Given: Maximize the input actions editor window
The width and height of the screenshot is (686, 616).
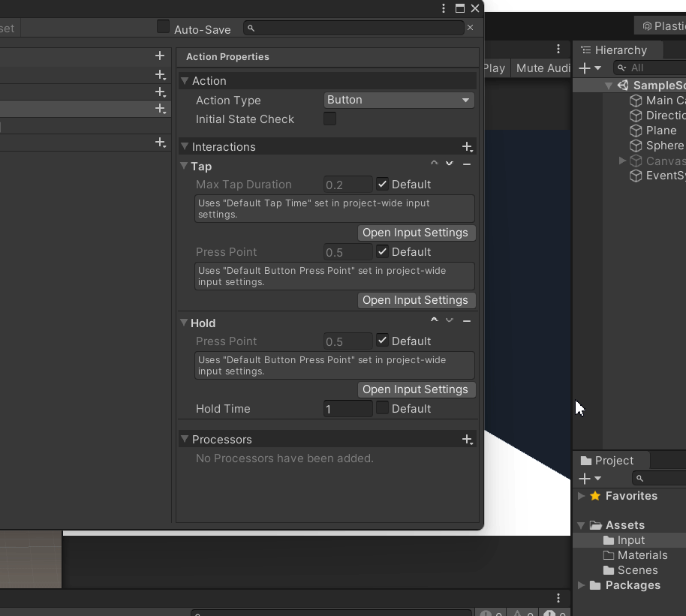Looking at the screenshot, I should [x=460, y=8].
